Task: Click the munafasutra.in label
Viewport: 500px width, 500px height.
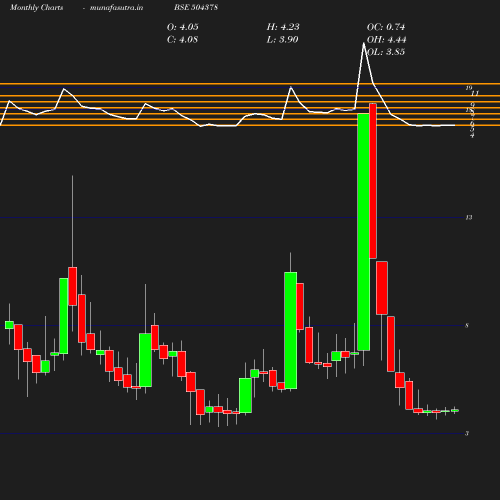Action: pyautogui.click(x=116, y=8)
